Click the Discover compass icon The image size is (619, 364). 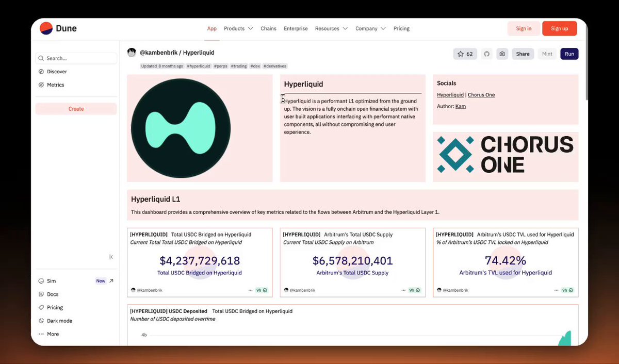tap(41, 72)
